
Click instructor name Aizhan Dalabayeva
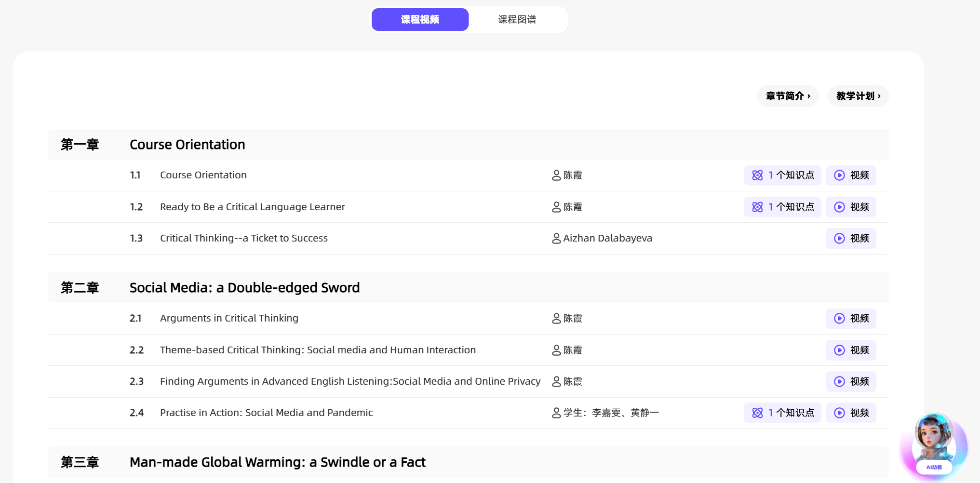tap(607, 239)
